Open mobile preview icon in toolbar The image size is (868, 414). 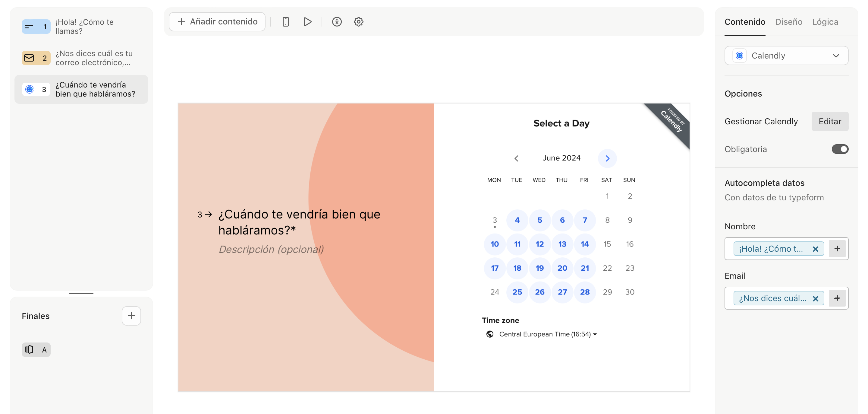[x=285, y=22]
